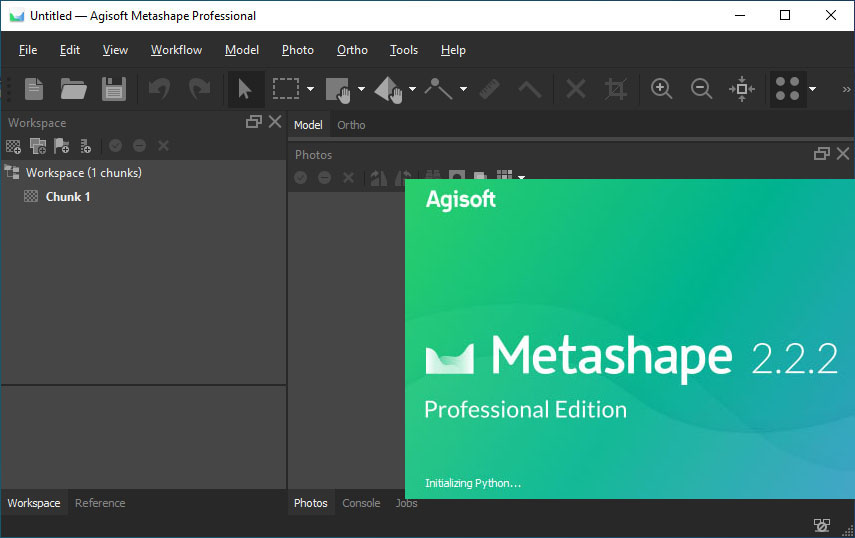Viewport: 855px width, 538px height.
Task: Select the Workspace (1 chunks) root item
Action: tap(83, 173)
